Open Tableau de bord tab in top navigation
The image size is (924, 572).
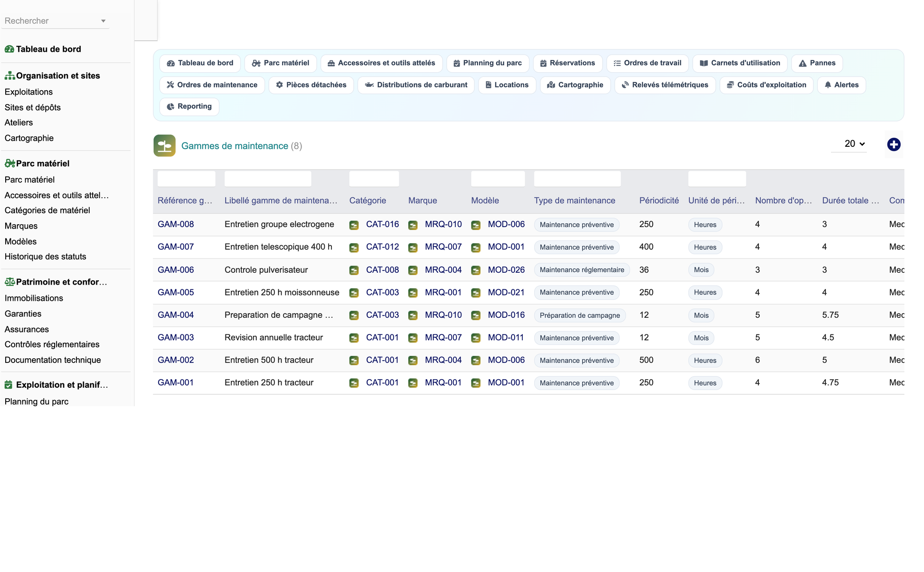pyautogui.click(x=200, y=63)
